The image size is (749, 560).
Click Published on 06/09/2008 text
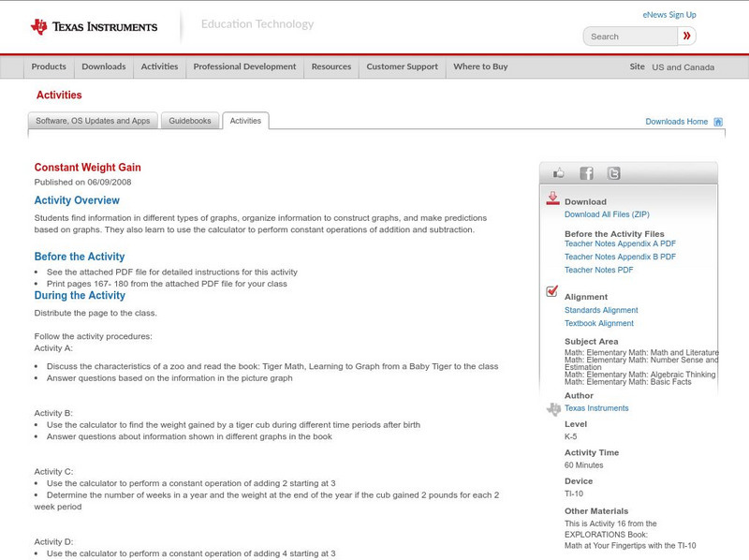click(82, 182)
